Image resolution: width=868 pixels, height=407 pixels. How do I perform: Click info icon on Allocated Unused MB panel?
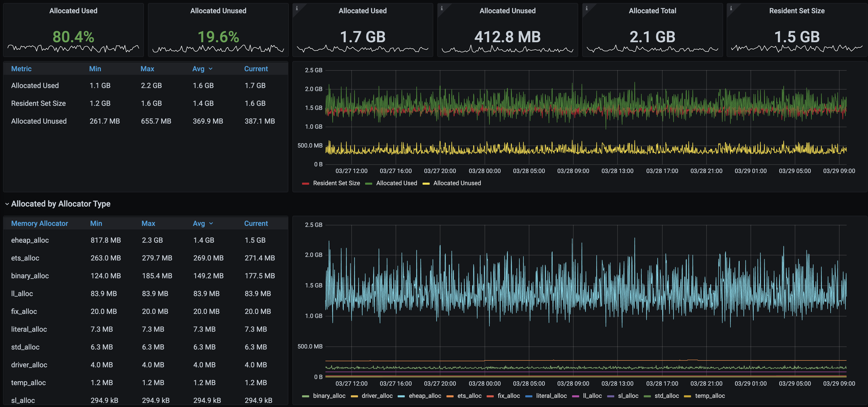441,8
